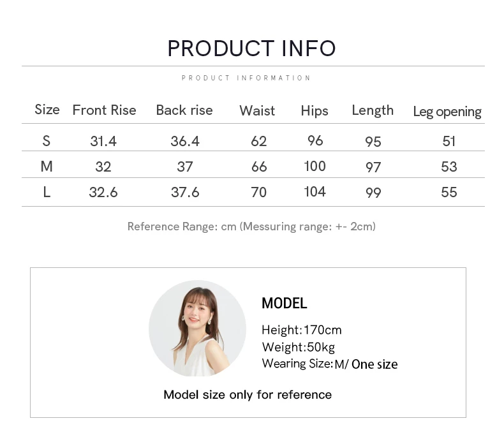Click the MODEL heading text
This screenshot has width=504, height=437.
285,304
